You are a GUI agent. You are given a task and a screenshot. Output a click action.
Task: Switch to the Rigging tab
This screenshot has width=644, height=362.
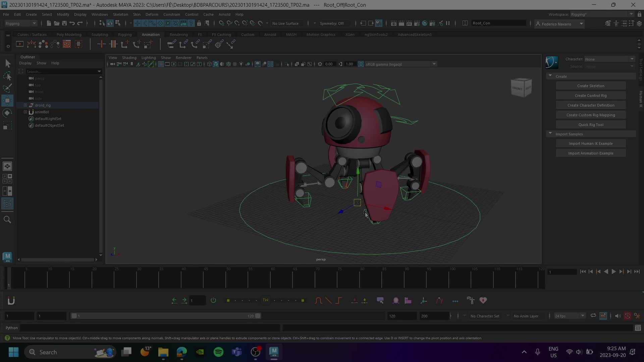tap(124, 34)
